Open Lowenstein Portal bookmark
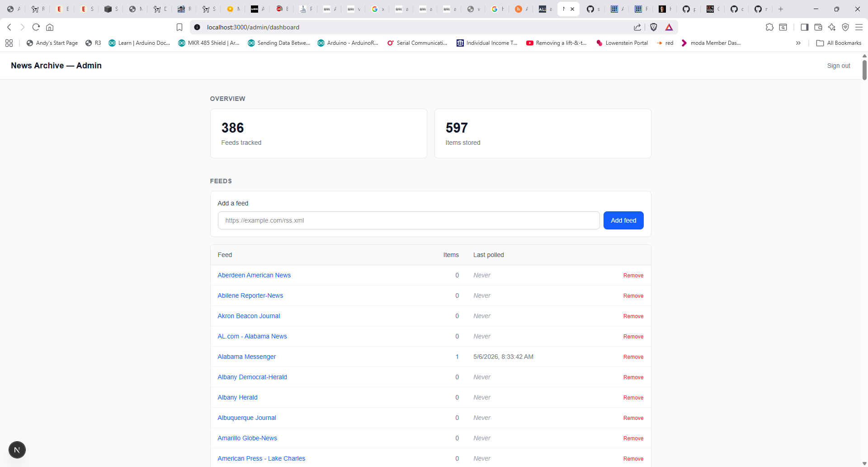Screen dimensions: 868x467 pyautogui.click(x=622, y=43)
